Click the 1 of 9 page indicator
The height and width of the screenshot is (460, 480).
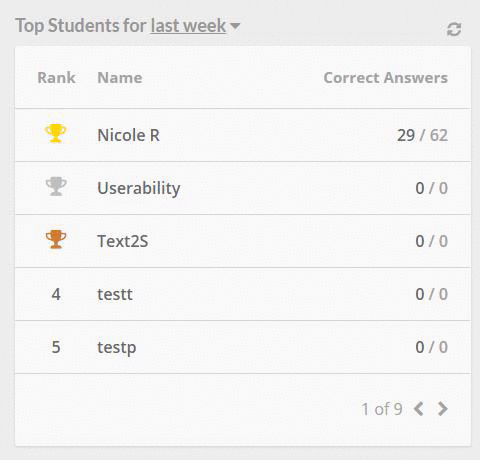pos(382,409)
